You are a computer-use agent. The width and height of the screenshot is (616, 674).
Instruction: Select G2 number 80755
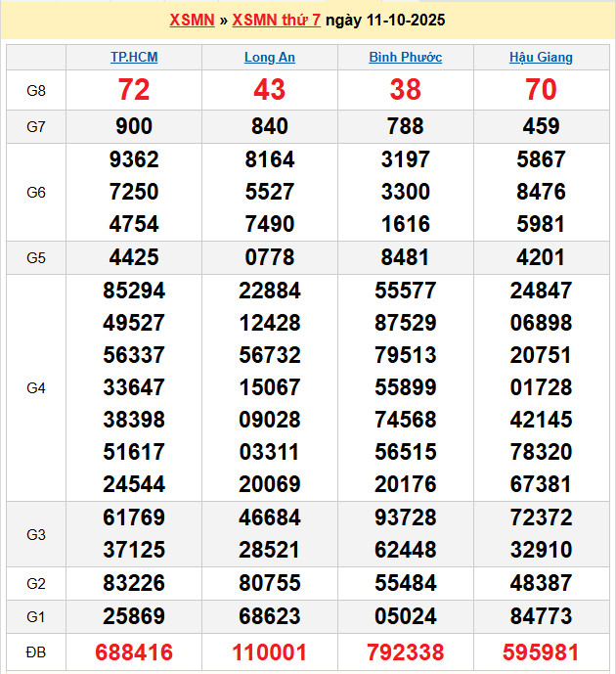tap(269, 583)
